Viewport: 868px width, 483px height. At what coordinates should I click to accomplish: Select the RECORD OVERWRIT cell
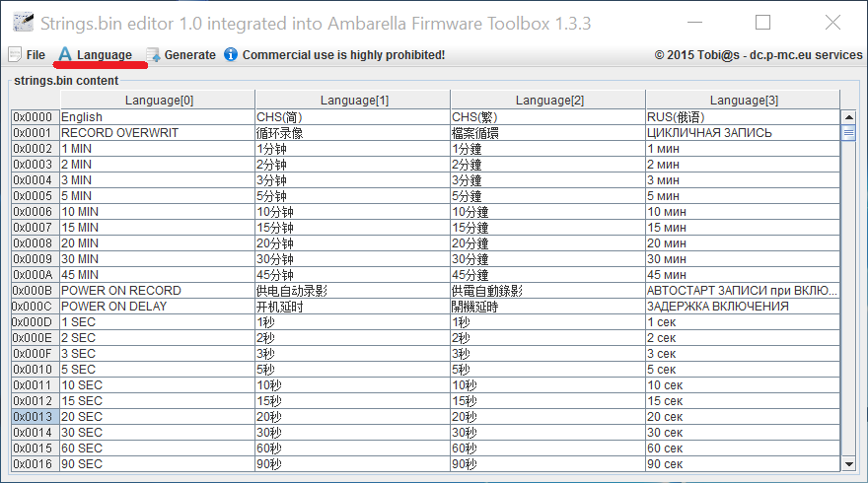[x=156, y=133]
